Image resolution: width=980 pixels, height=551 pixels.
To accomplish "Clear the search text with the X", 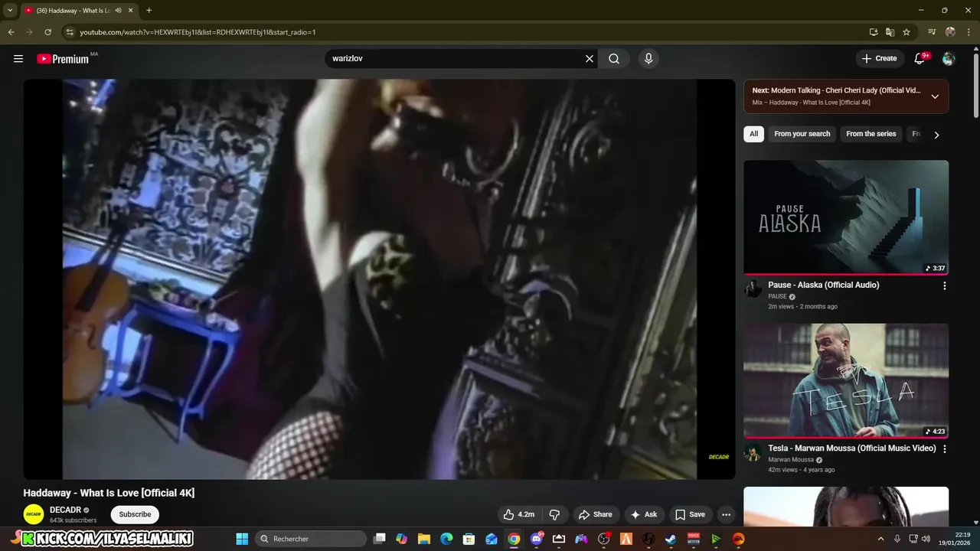I will (x=590, y=59).
